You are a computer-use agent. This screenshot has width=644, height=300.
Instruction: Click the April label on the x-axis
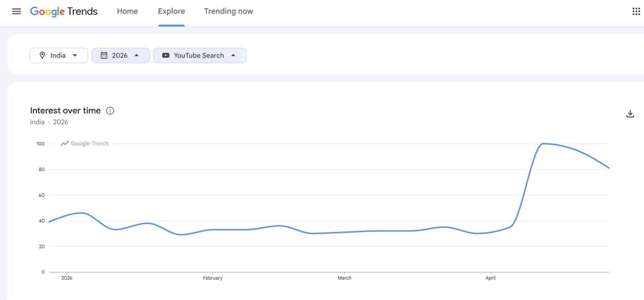(490, 278)
